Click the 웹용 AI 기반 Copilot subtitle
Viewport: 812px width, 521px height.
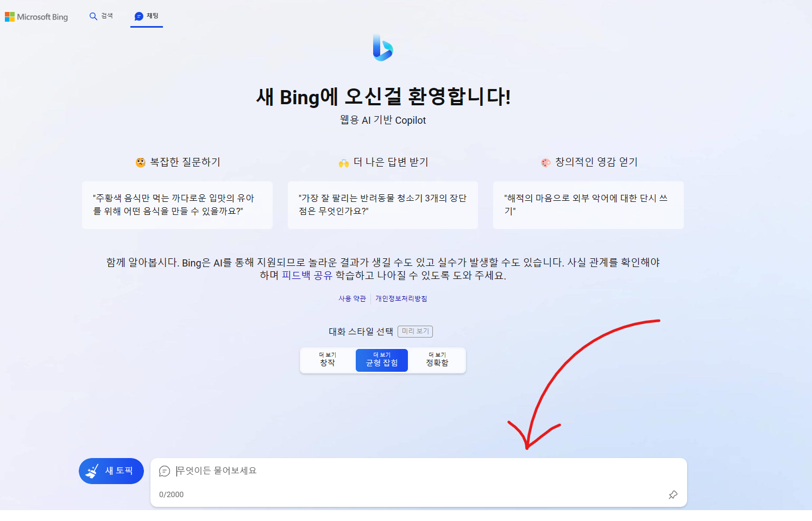pos(383,120)
